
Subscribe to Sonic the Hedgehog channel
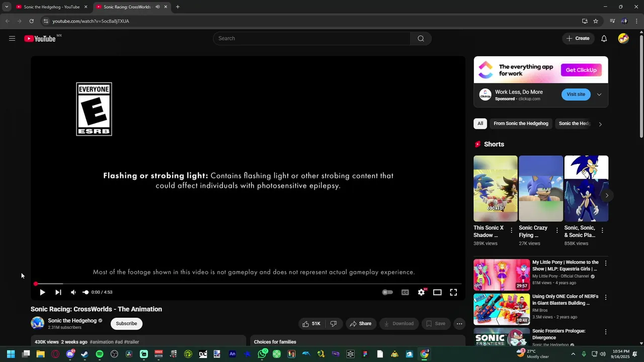(x=127, y=324)
